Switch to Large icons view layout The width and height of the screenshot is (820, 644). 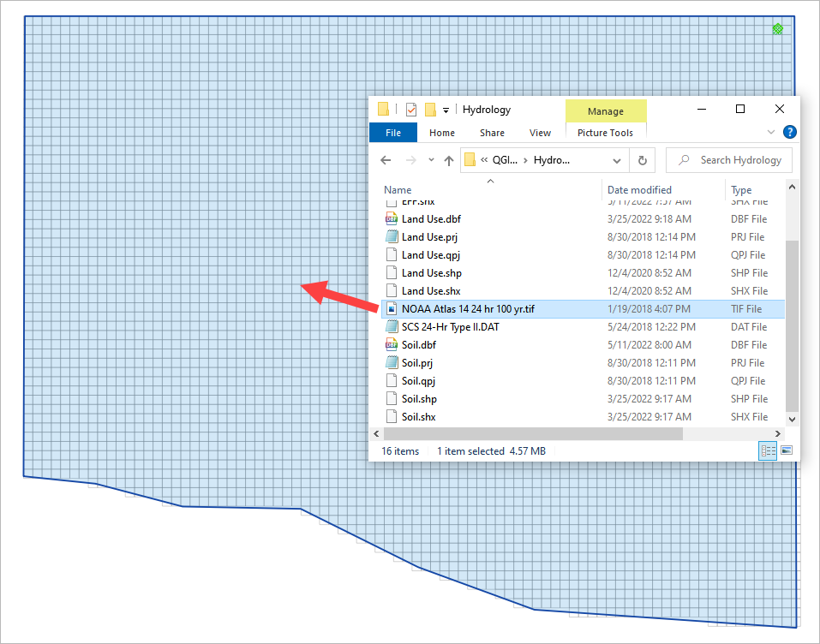point(786,450)
